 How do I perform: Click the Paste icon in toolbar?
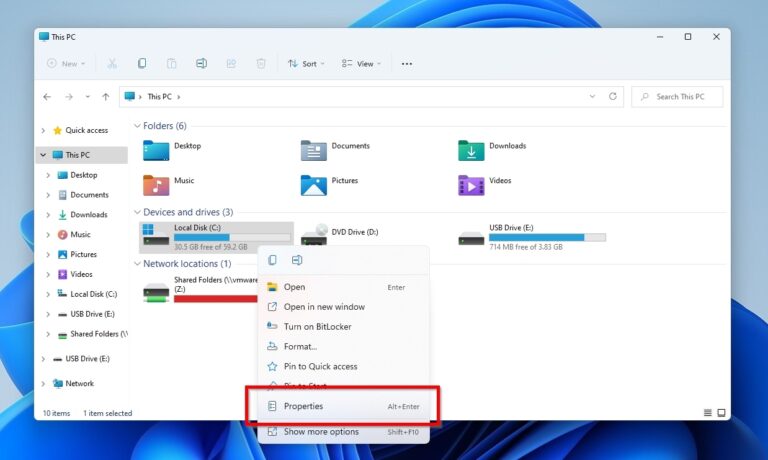[171, 63]
